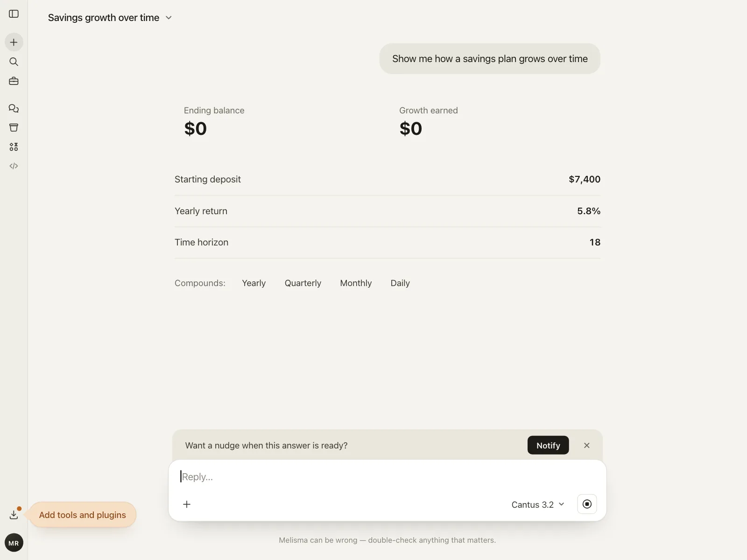Open the Cantus 3.2 model selector

pos(538,504)
